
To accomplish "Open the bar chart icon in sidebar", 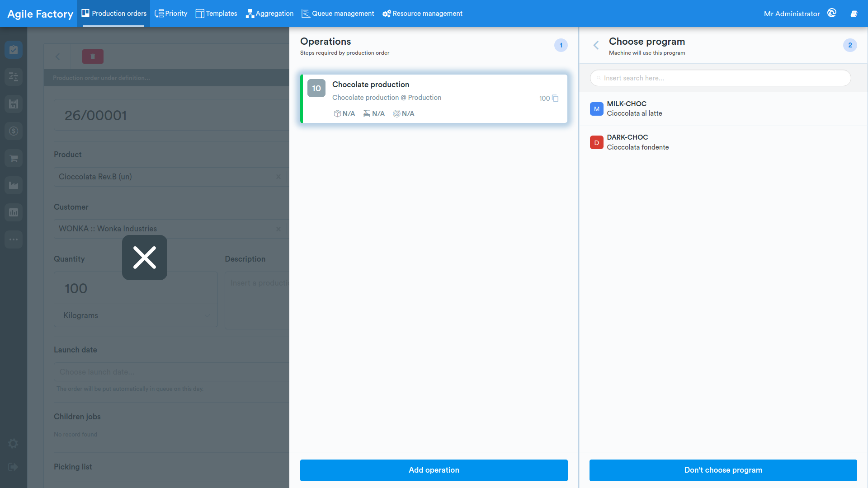I will click(x=14, y=212).
